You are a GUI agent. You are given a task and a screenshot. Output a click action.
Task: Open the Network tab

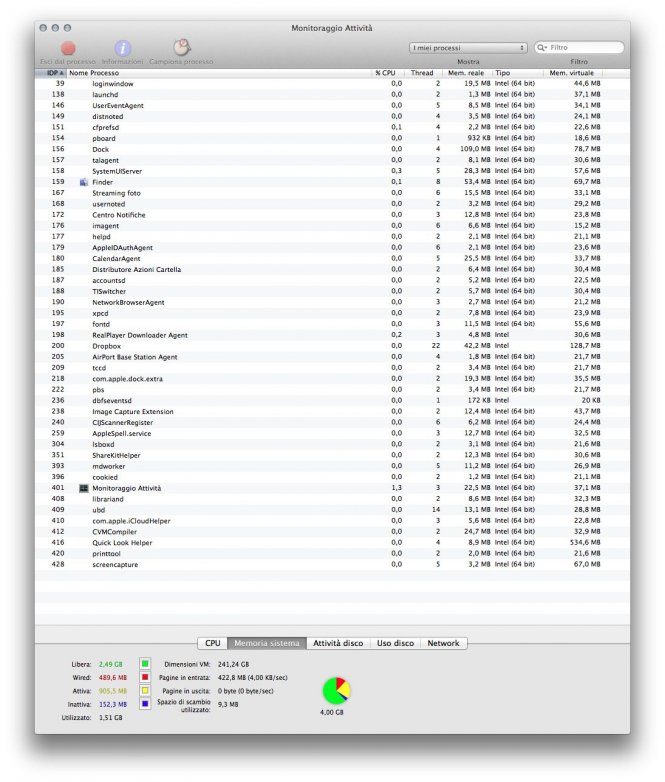[443, 643]
